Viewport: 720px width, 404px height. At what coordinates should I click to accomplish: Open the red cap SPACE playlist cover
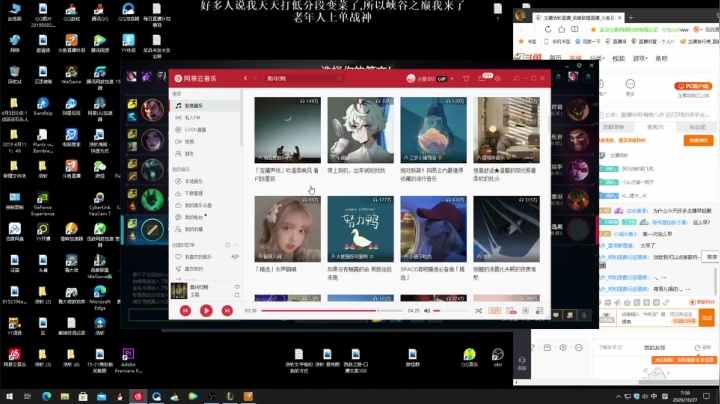pos(433,229)
